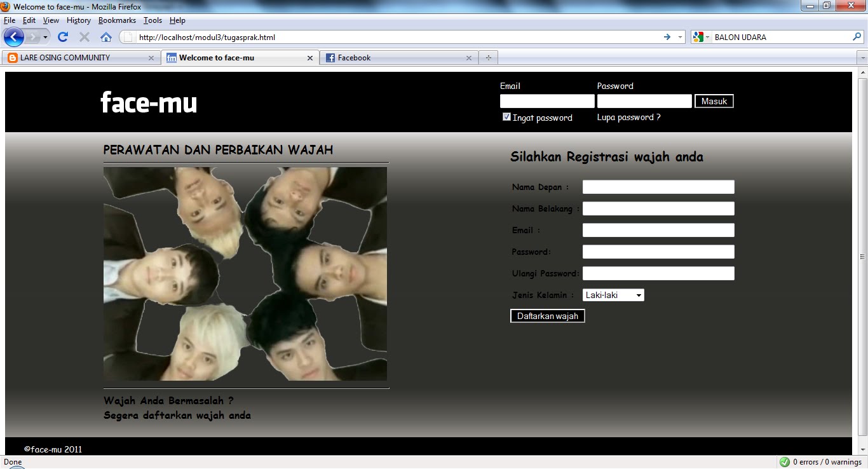The width and height of the screenshot is (868, 469).
Task: Click the registration Email input field
Action: point(658,230)
